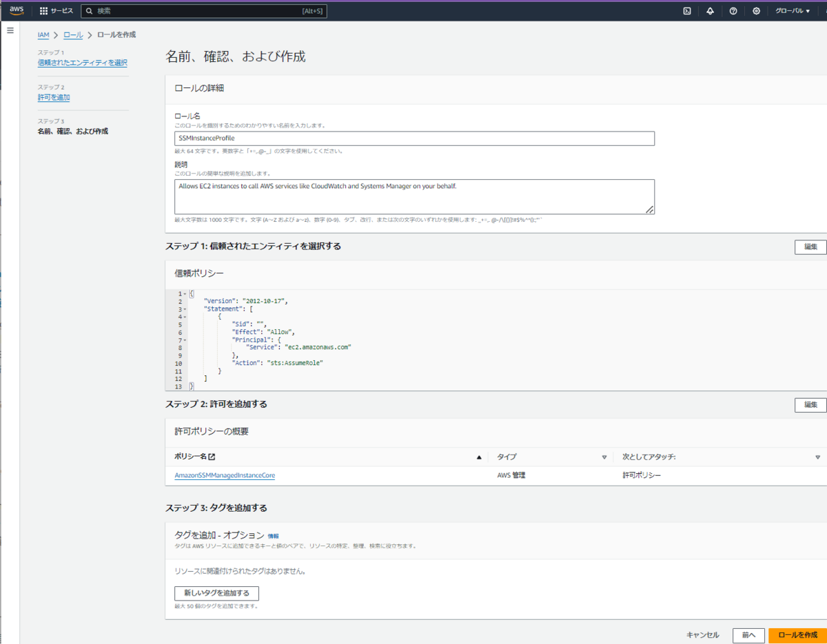Screen dimensions: 827x644
Task: Go to IAM breadcrumb
Action: [x=43, y=34]
